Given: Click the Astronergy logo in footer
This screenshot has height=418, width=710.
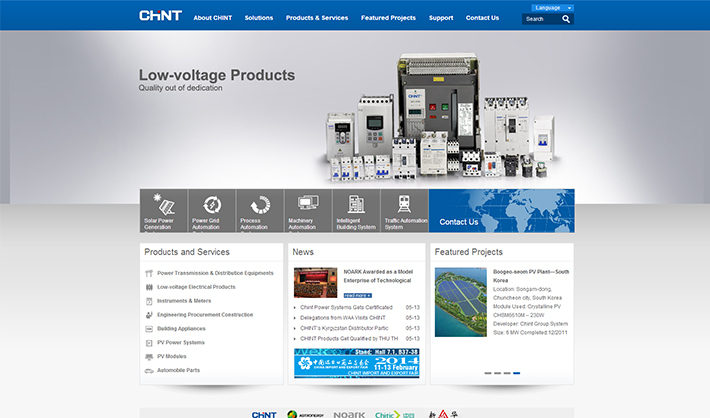Looking at the screenshot, I should [x=306, y=413].
